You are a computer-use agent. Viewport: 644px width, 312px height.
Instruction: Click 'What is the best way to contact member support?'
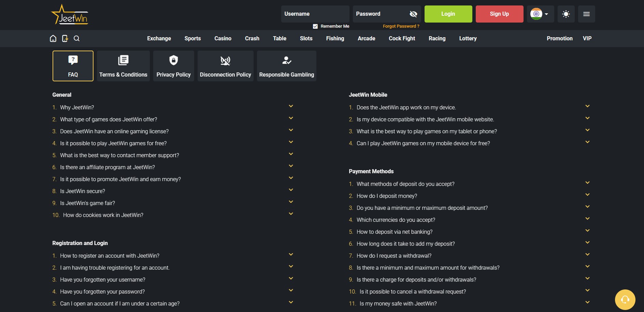coord(119,155)
